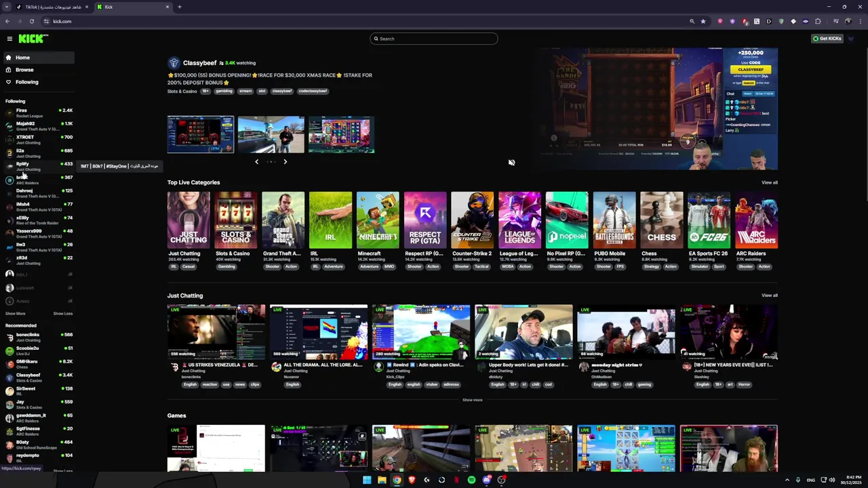Screen dimensions: 868x488
Task: Open the Slots & Casino category card
Action: coord(236,220)
